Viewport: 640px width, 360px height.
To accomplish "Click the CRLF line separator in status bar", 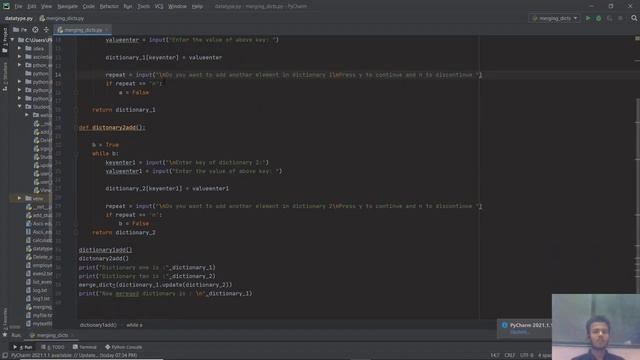I will pyautogui.click(x=509, y=356).
